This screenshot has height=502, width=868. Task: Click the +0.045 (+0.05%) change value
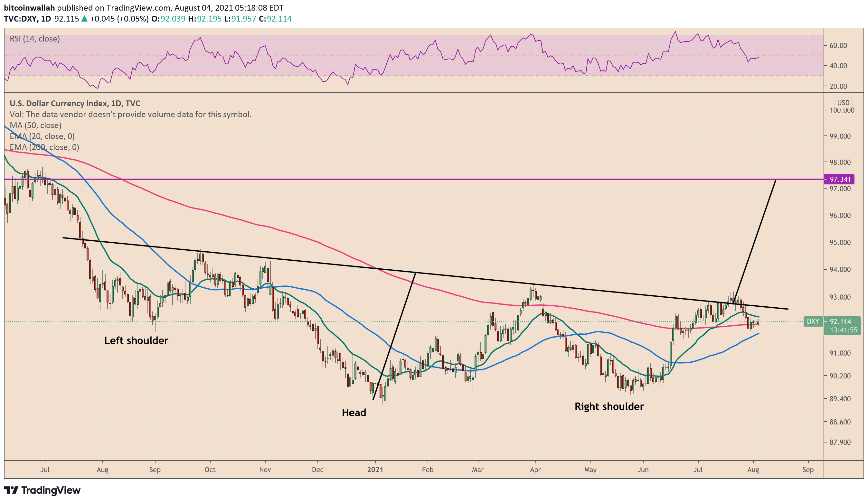(119, 19)
